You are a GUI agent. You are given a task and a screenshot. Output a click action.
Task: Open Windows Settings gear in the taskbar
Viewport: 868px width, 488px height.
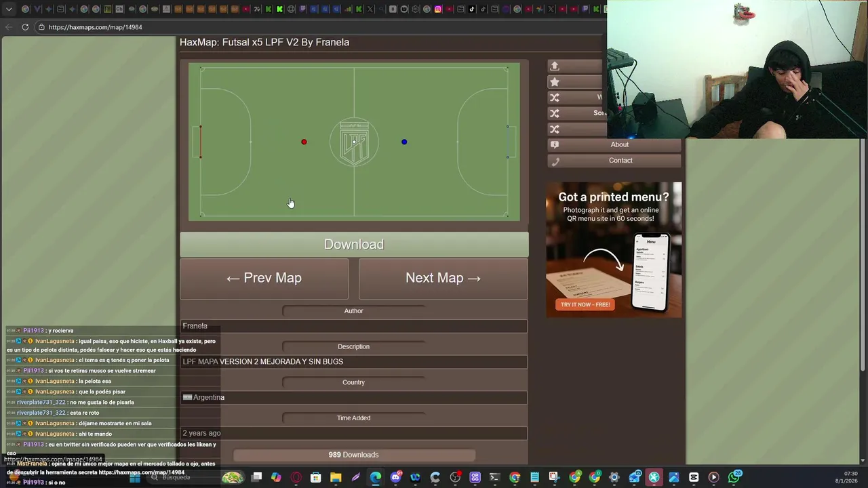tap(614, 478)
